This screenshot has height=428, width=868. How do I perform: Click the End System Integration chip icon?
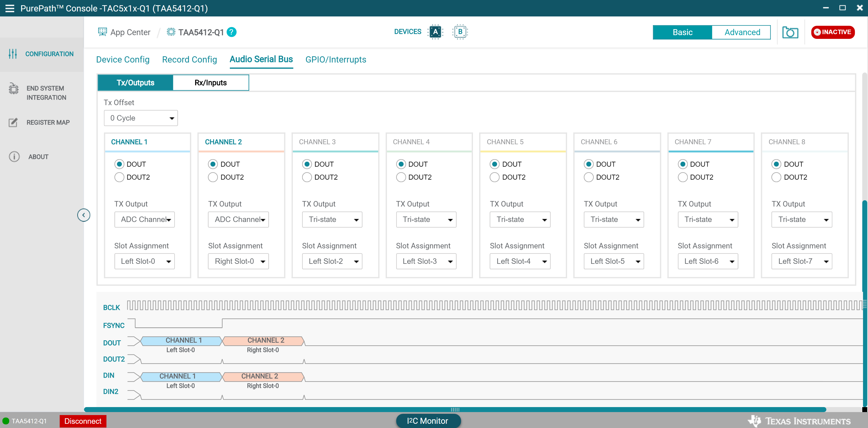13,88
